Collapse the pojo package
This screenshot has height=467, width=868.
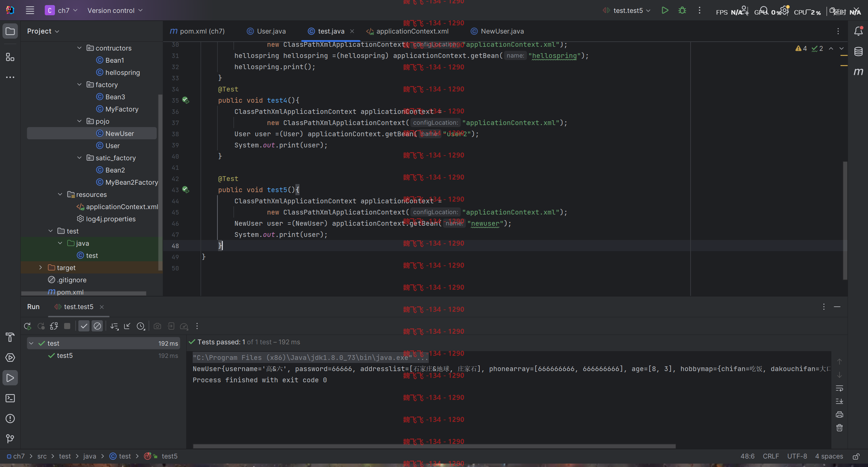point(79,121)
